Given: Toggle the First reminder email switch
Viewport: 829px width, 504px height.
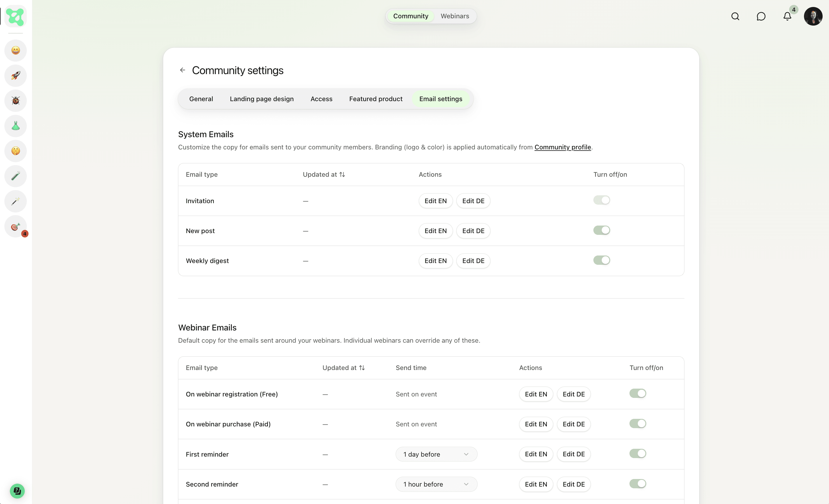Looking at the screenshot, I should pos(638,453).
